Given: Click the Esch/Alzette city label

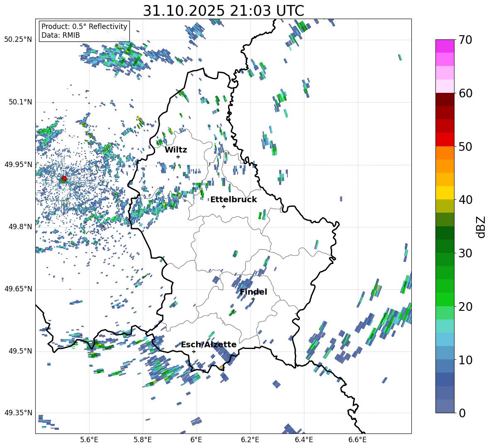Looking at the screenshot, I should tap(209, 345).
